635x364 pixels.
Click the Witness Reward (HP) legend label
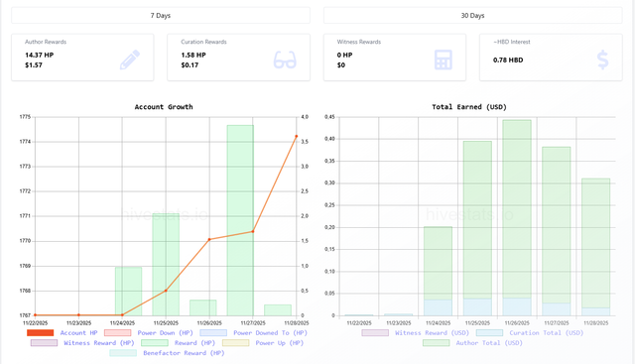99,343
